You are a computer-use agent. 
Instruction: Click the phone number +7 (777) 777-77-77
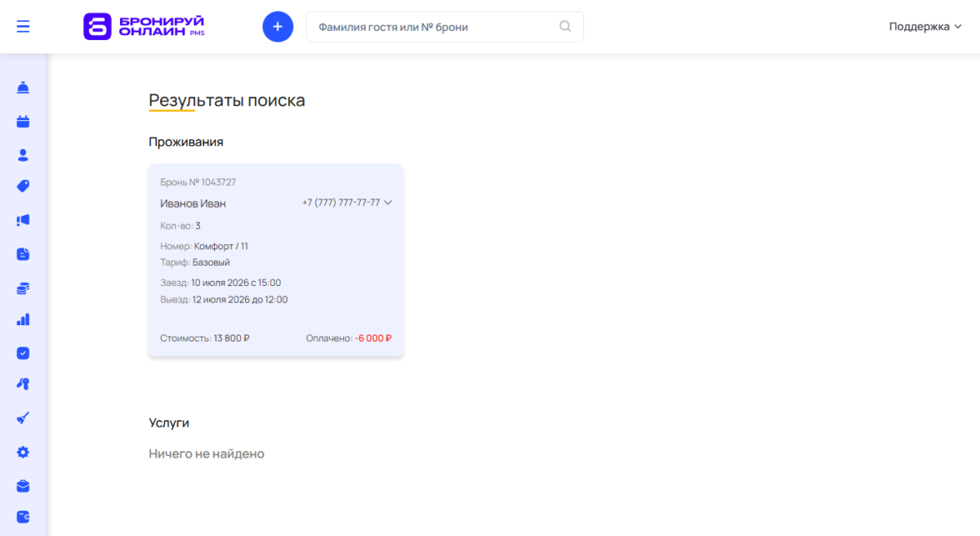pyautogui.click(x=341, y=203)
